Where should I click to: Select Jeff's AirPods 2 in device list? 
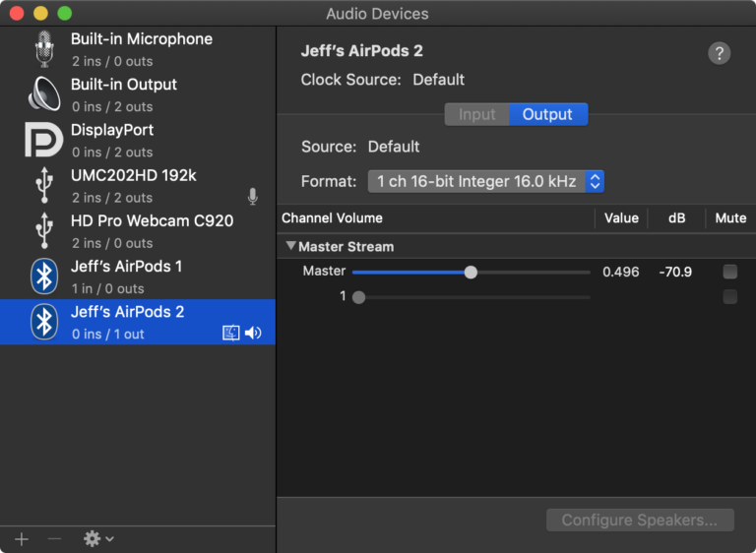[x=138, y=322]
